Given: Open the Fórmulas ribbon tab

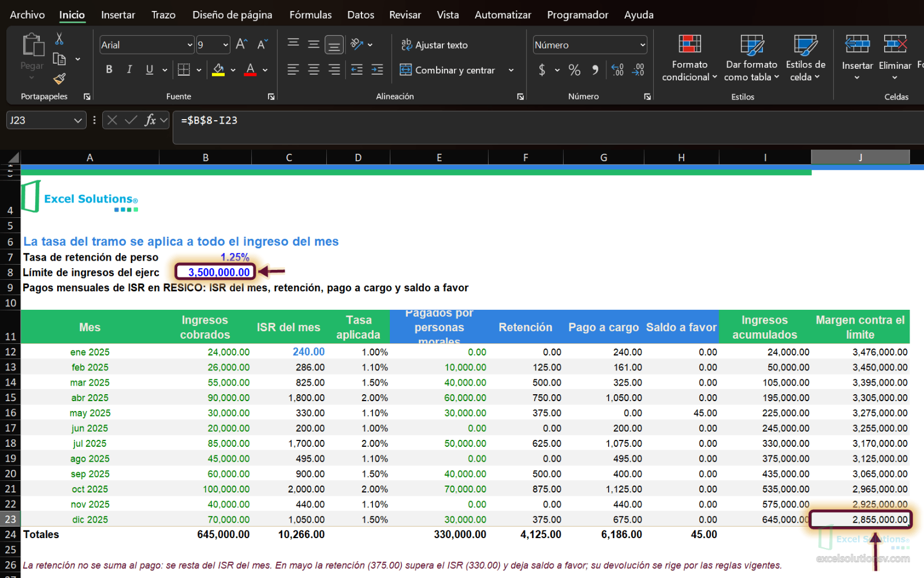Looking at the screenshot, I should pos(311,15).
